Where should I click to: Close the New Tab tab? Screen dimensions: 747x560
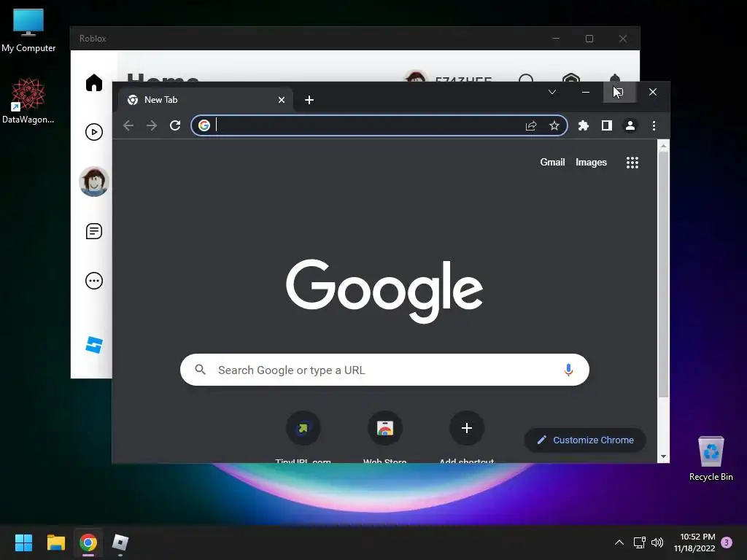282,100
